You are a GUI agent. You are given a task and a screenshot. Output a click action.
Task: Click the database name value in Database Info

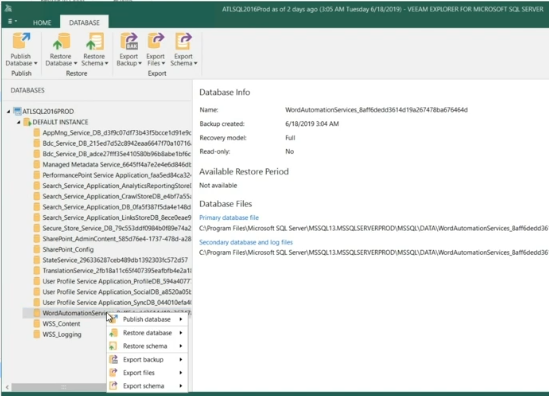tap(376, 110)
